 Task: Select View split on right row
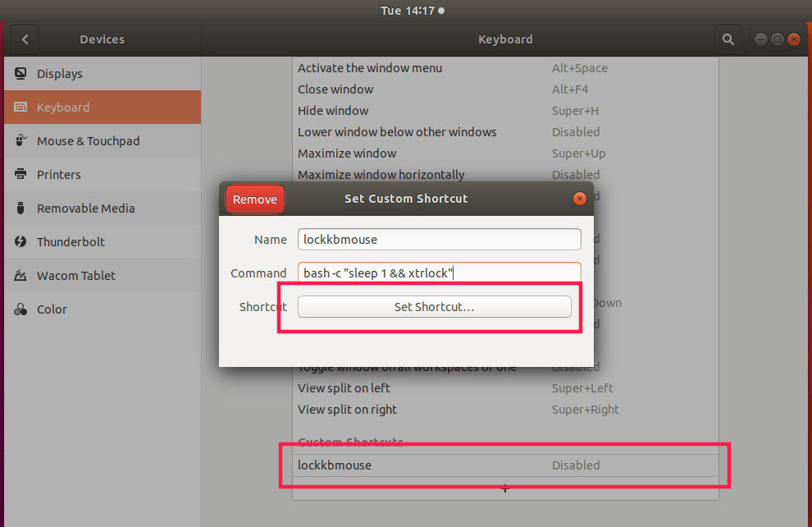click(x=505, y=410)
